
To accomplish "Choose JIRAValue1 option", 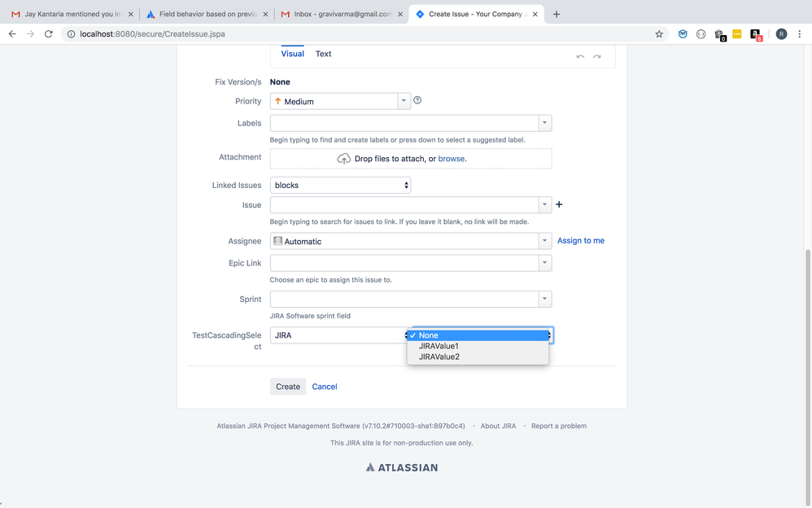I will point(478,346).
